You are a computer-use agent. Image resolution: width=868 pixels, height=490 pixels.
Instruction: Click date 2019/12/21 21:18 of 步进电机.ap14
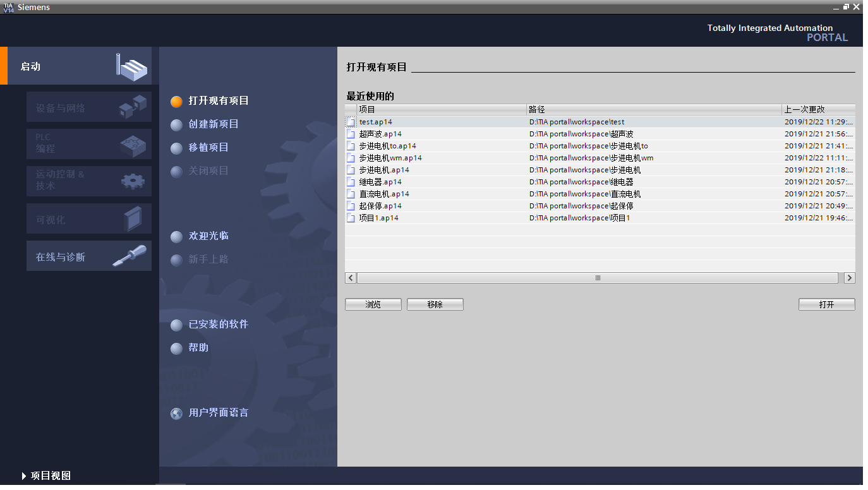pos(819,170)
